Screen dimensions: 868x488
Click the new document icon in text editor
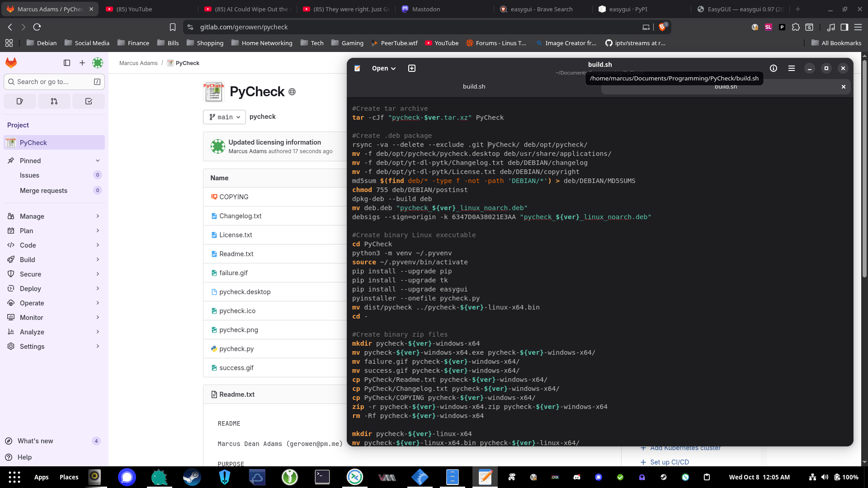tap(411, 68)
